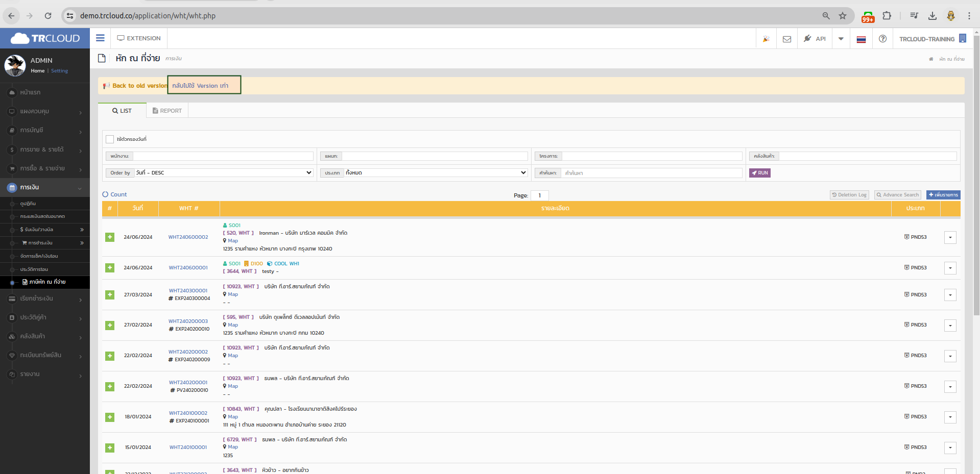This screenshot has width=980, height=474.
Task: Open the ประเภท type dropdown
Action: click(436, 173)
